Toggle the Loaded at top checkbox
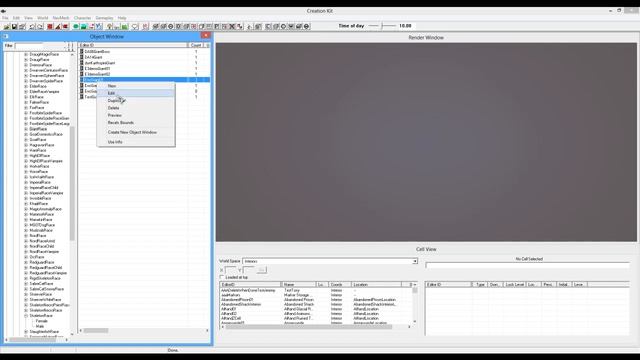640x360 pixels. (x=222, y=277)
